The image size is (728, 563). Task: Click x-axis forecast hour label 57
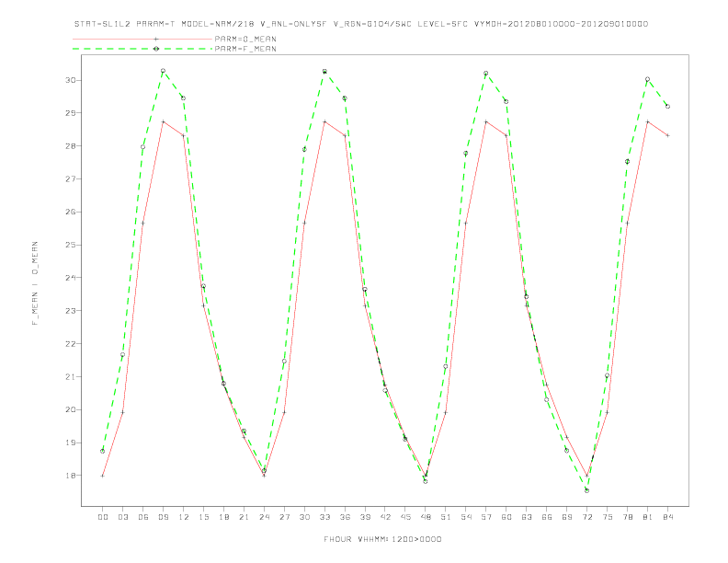(x=486, y=517)
